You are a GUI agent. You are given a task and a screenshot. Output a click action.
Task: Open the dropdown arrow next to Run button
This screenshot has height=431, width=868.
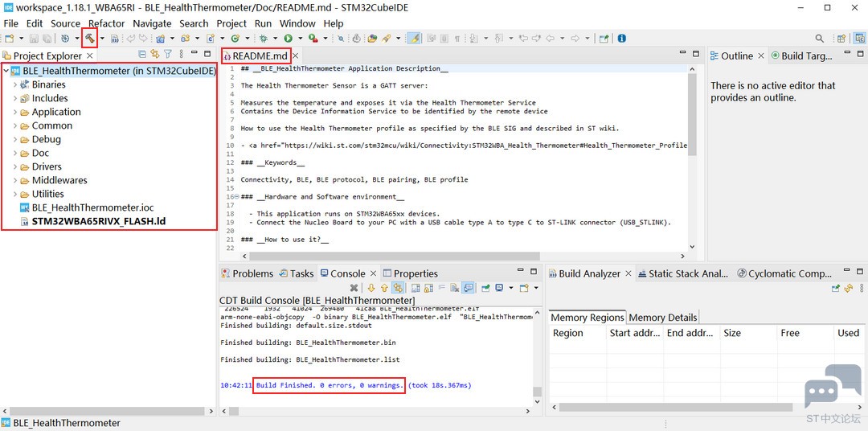pyautogui.click(x=300, y=39)
